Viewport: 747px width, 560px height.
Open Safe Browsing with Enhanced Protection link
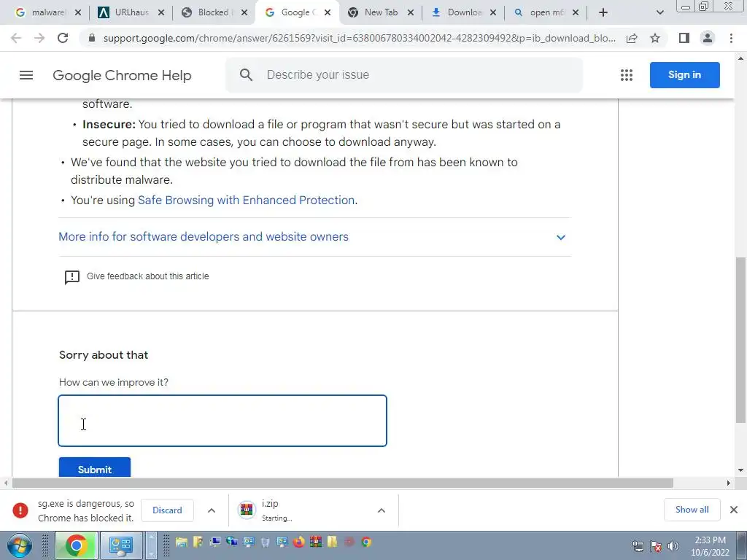tap(247, 201)
